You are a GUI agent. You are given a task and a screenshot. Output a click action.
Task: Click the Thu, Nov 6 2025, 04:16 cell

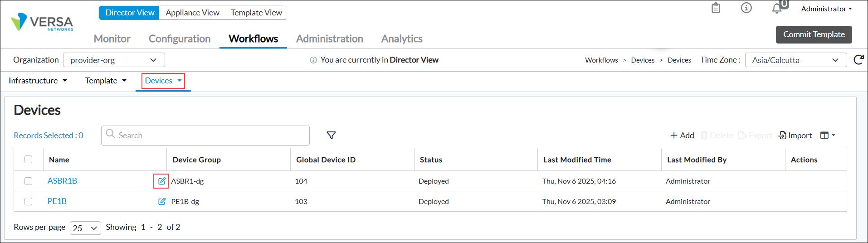[x=579, y=181]
